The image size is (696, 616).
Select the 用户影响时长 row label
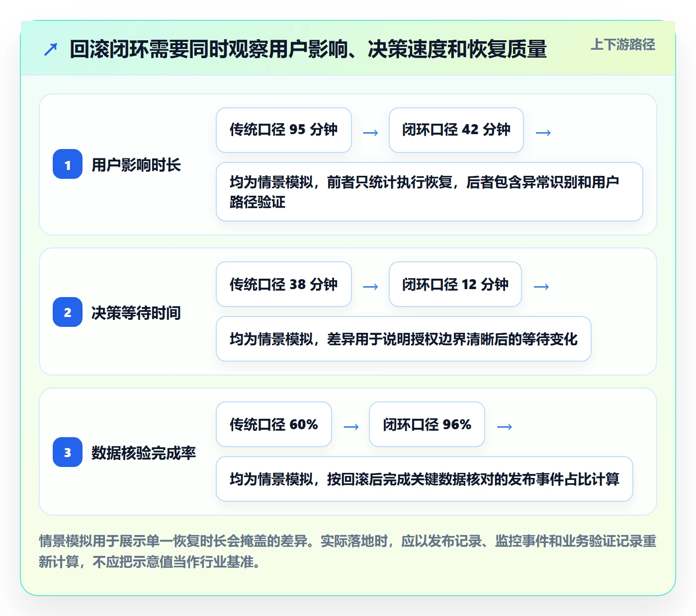pos(136,164)
